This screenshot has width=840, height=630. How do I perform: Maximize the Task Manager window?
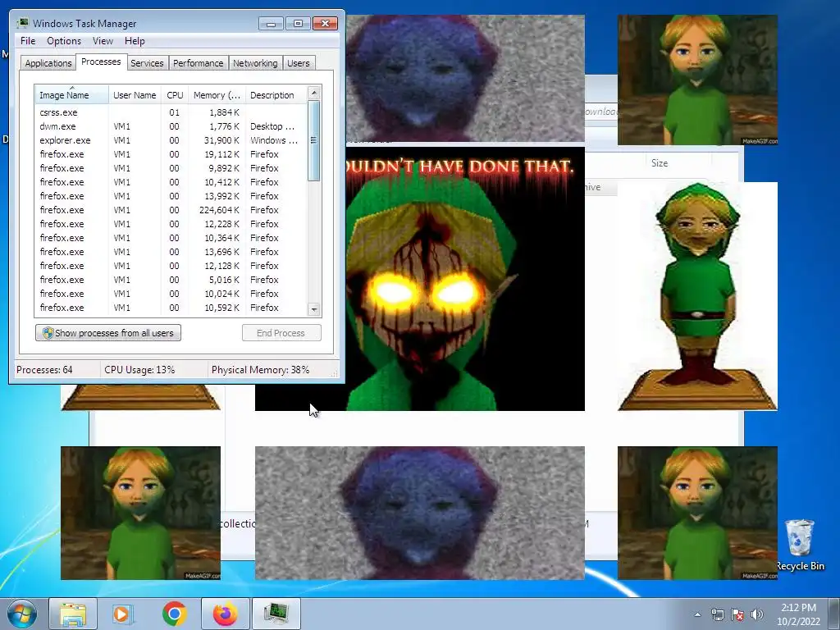(298, 24)
